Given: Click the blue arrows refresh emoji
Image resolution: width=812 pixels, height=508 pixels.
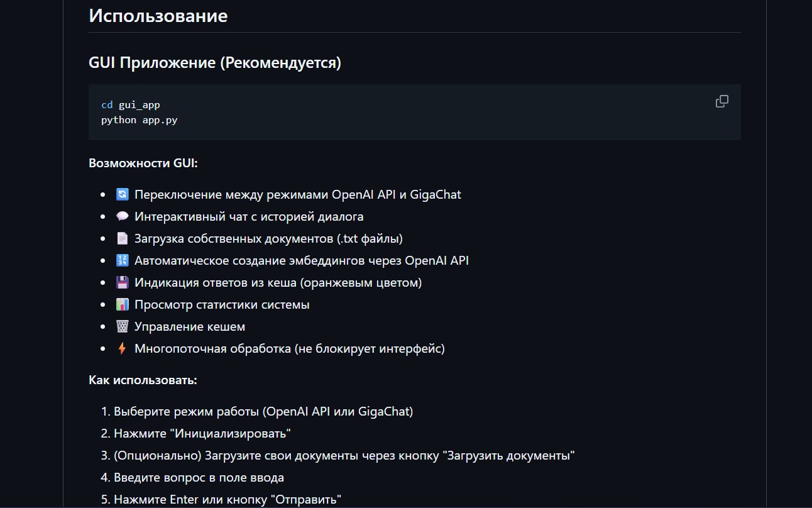Looking at the screenshot, I should pos(122,194).
